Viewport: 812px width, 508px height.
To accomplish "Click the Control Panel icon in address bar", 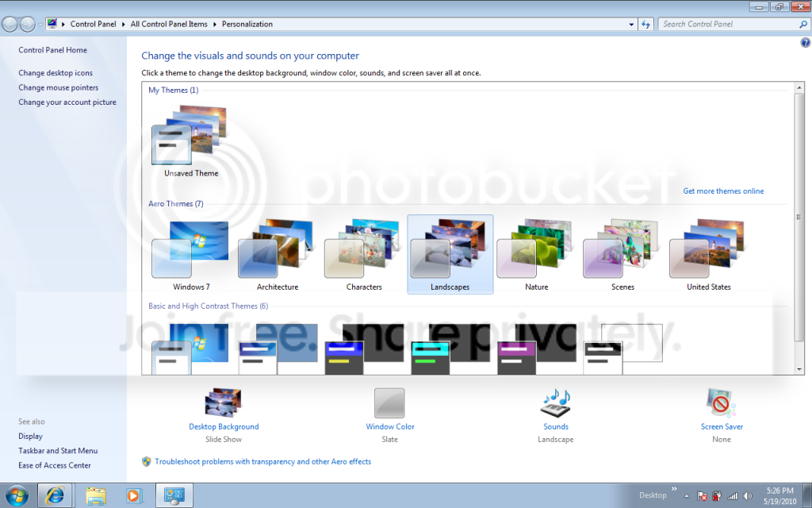I will [x=52, y=24].
